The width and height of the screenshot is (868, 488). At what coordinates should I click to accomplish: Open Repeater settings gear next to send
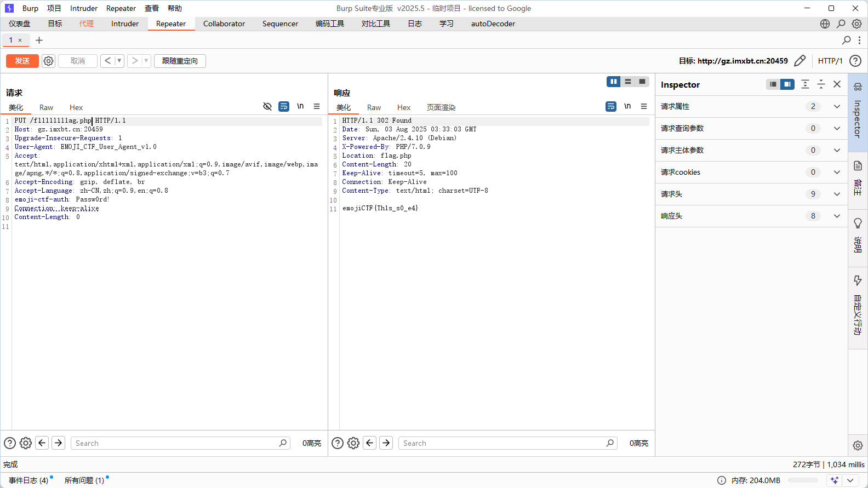[x=49, y=61]
